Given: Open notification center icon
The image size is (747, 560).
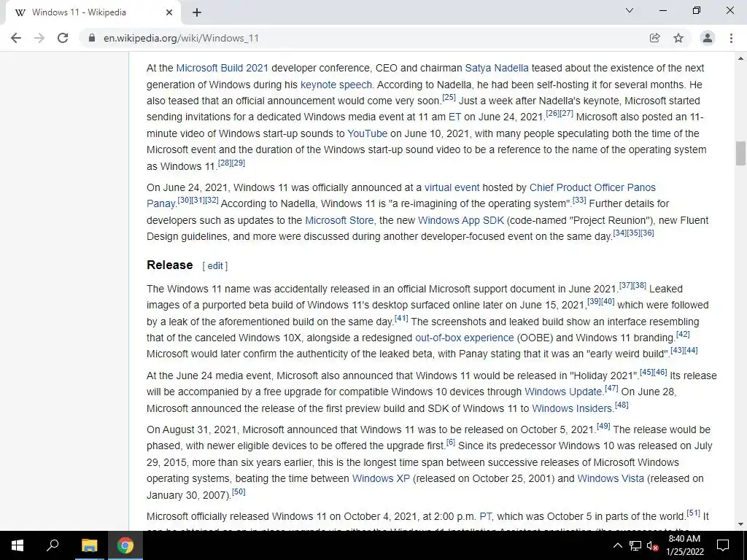Looking at the screenshot, I should click(723, 545).
